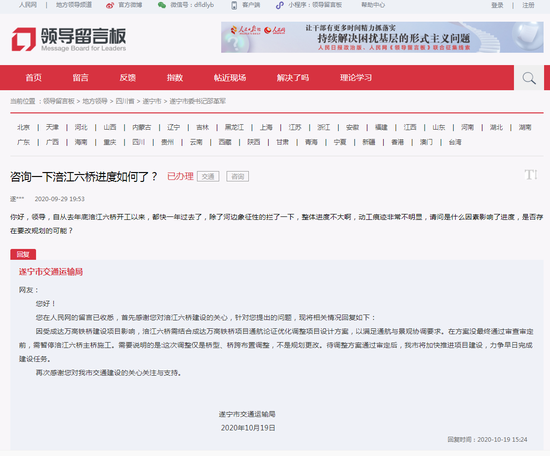Viewport: 550px width, 456px height.
Task: Click the 领导留言板 breadcrumb link
Action: click(x=59, y=101)
